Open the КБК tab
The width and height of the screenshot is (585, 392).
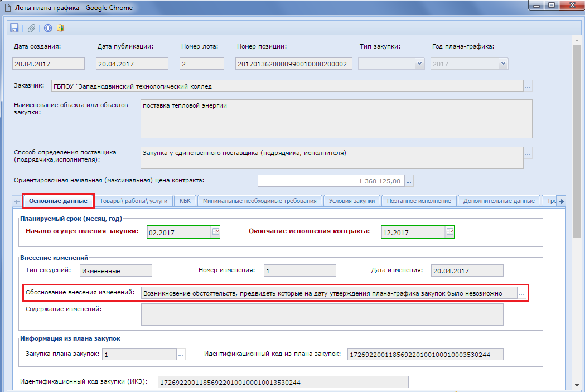point(184,201)
